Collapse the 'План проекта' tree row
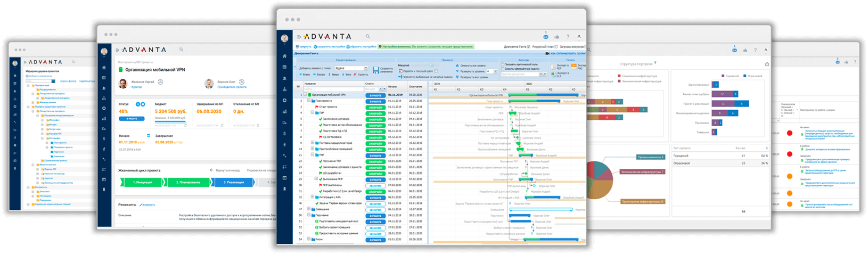This screenshot has height=254, width=868. pos(309,101)
